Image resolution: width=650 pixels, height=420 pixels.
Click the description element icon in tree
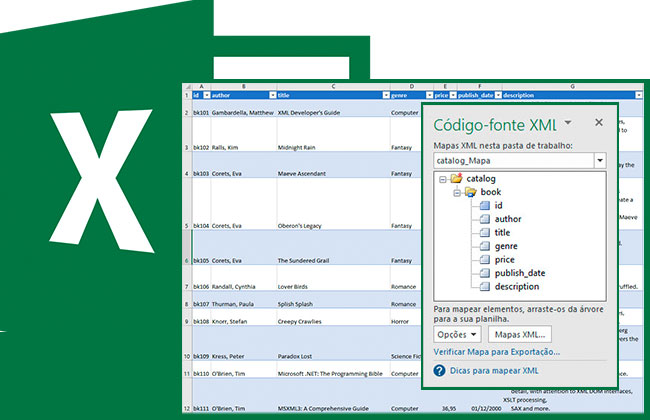click(x=485, y=286)
